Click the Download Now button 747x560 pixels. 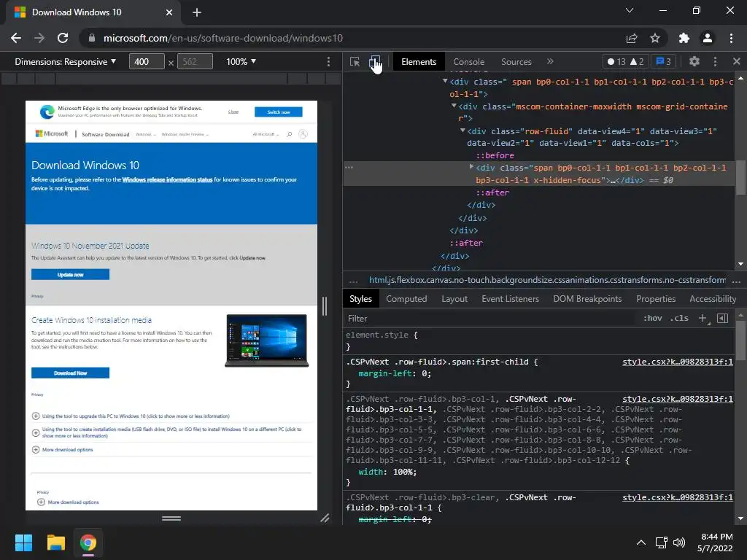tap(71, 373)
